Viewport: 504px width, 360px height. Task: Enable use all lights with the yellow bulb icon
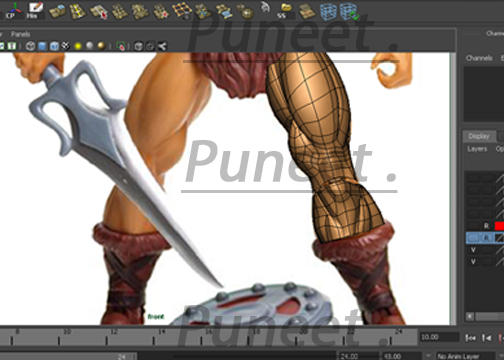[x=78, y=46]
